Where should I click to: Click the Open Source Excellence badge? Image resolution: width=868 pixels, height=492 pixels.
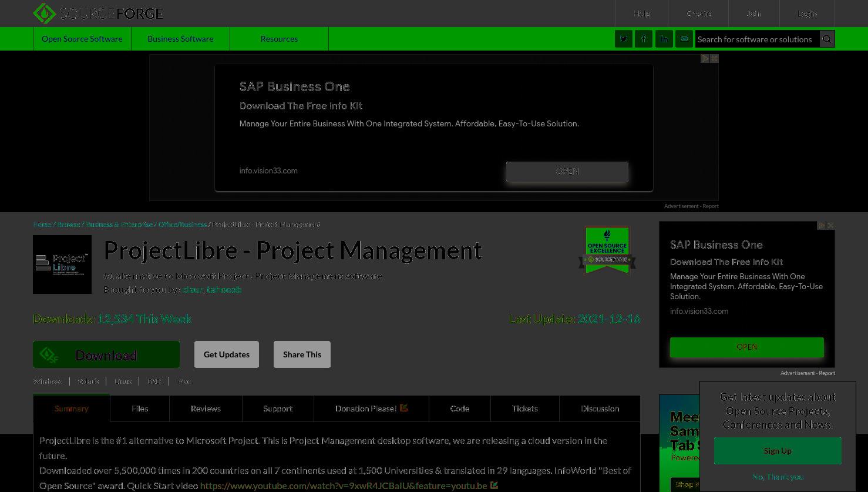607,250
